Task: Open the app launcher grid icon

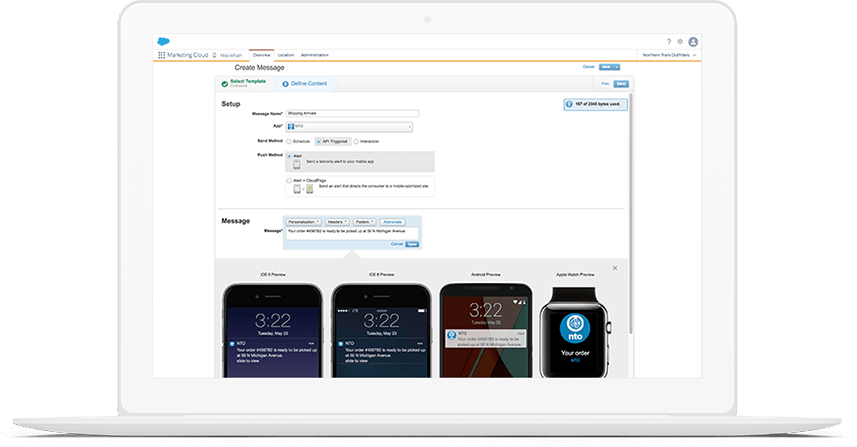Action: 161,55
